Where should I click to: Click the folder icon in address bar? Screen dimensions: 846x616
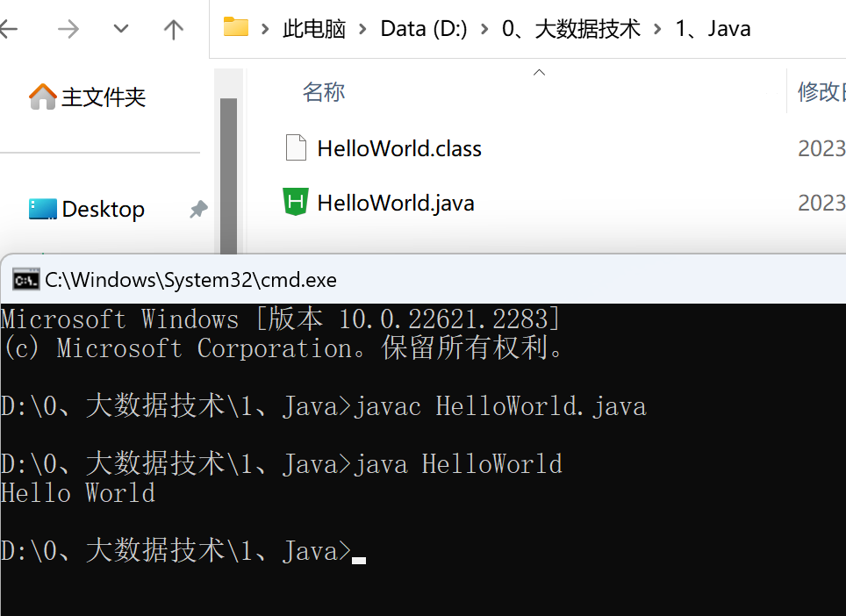coord(236,28)
